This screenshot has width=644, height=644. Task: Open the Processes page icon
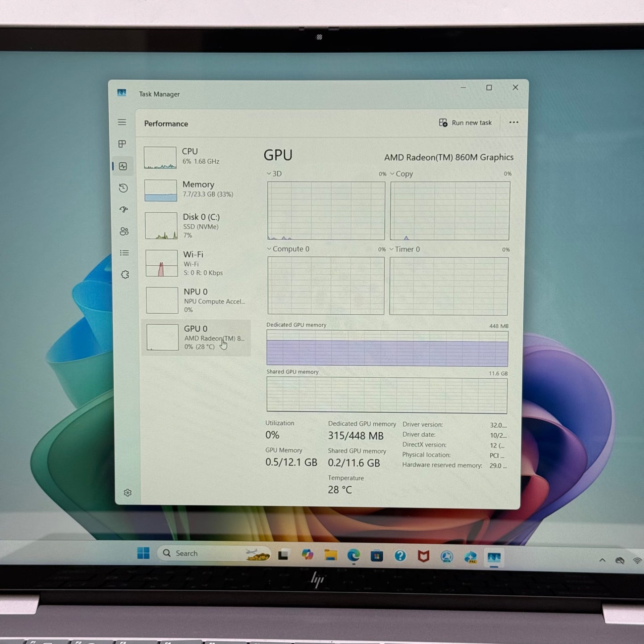122,144
